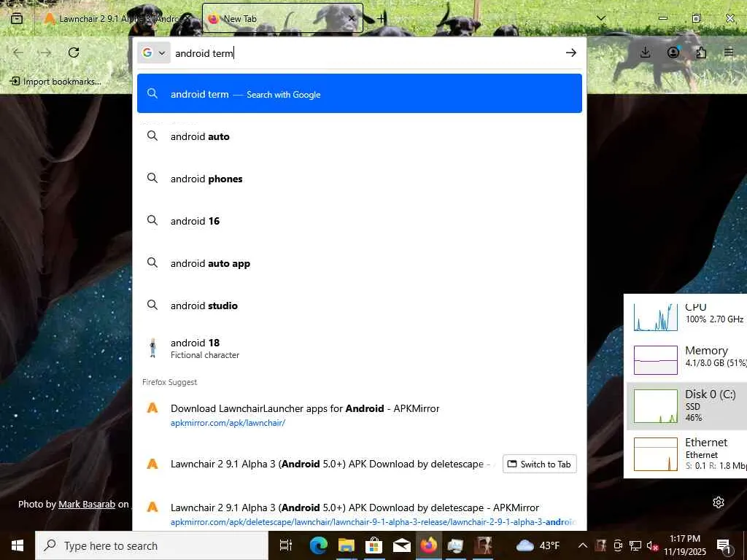Open new tab personalize gear icon
Image resolution: width=747 pixels, height=560 pixels.
[x=719, y=502]
